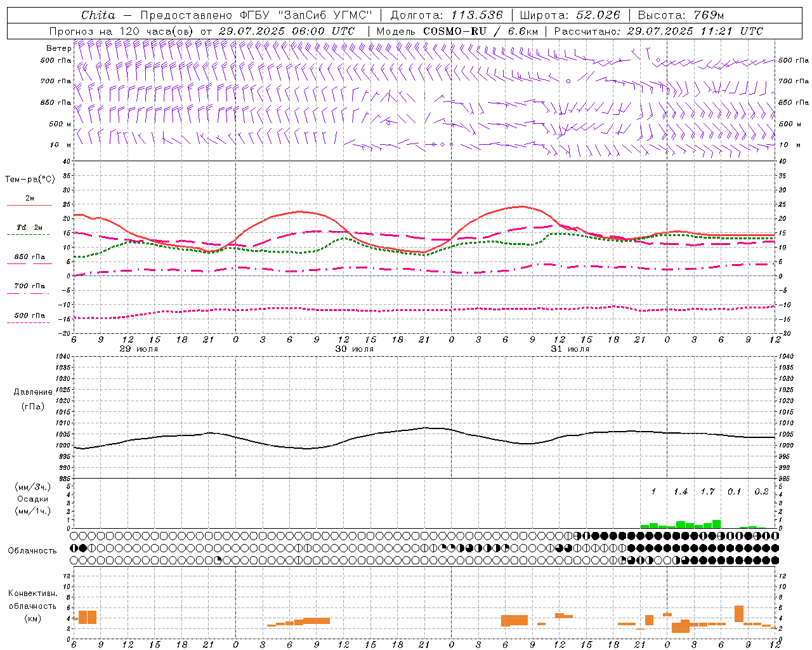Screen dimensions: 812x650
Task: Click the "Давление" pressure panel label
Action: tap(33, 392)
